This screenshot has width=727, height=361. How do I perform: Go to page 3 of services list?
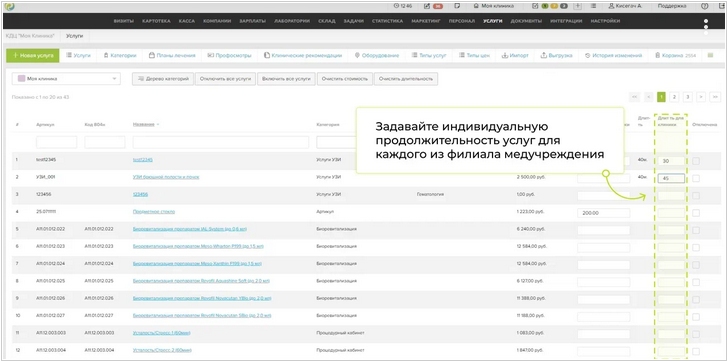(x=688, y=97)
